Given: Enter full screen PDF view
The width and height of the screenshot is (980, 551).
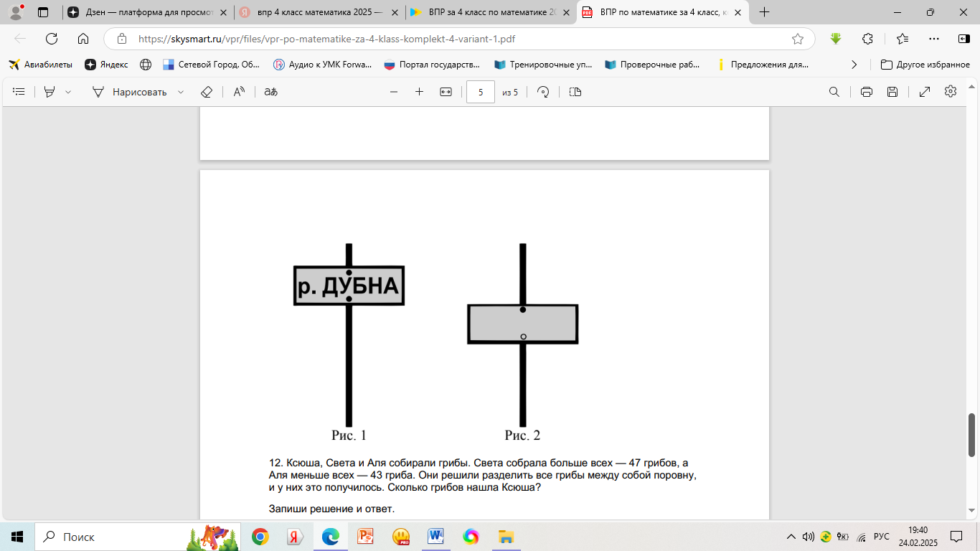Looking at the screenshot, I should [925, 92].
